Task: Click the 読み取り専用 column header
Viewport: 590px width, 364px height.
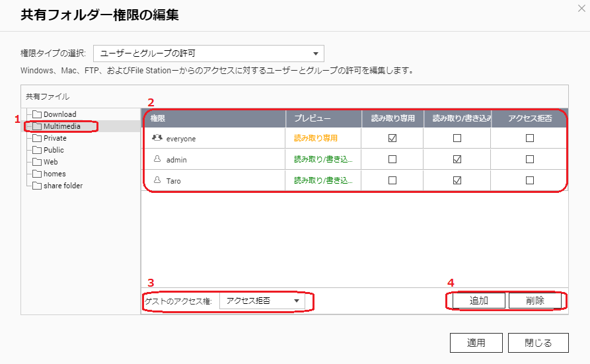Action: [392, 118]
